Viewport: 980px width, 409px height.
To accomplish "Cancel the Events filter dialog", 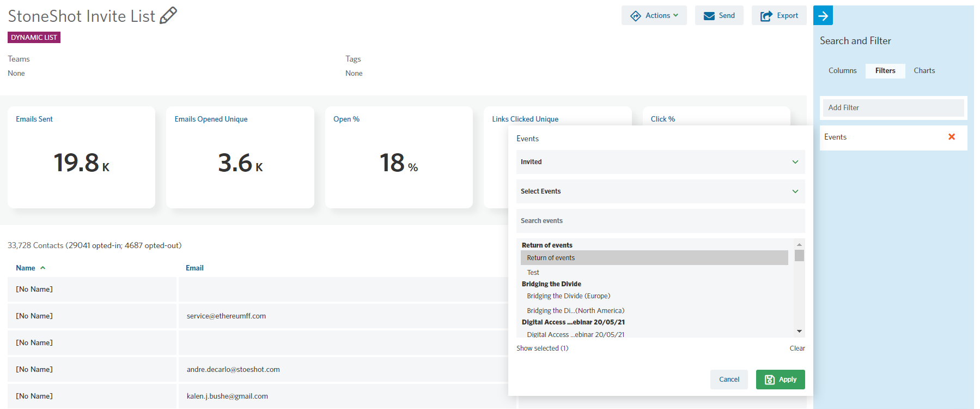I will tap(729, 380).
